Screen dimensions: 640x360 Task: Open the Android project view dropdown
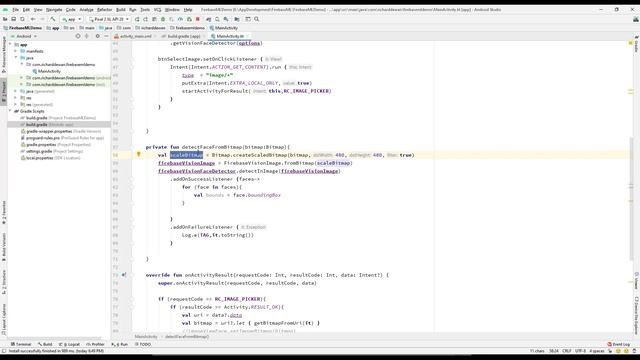point(25,36)
